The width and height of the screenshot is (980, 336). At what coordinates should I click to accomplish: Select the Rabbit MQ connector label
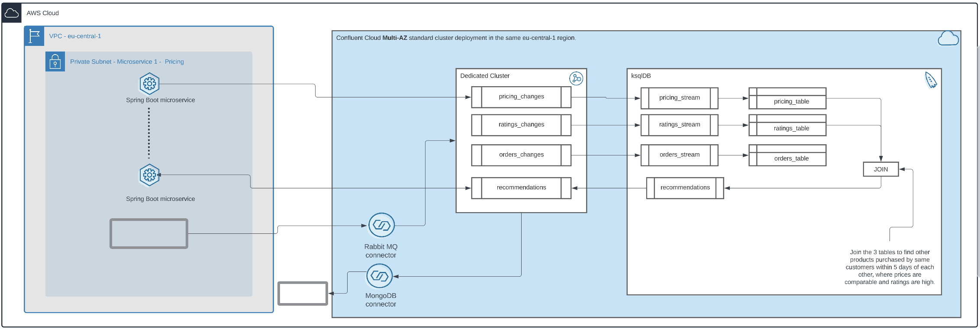click(x=381, y=251)
